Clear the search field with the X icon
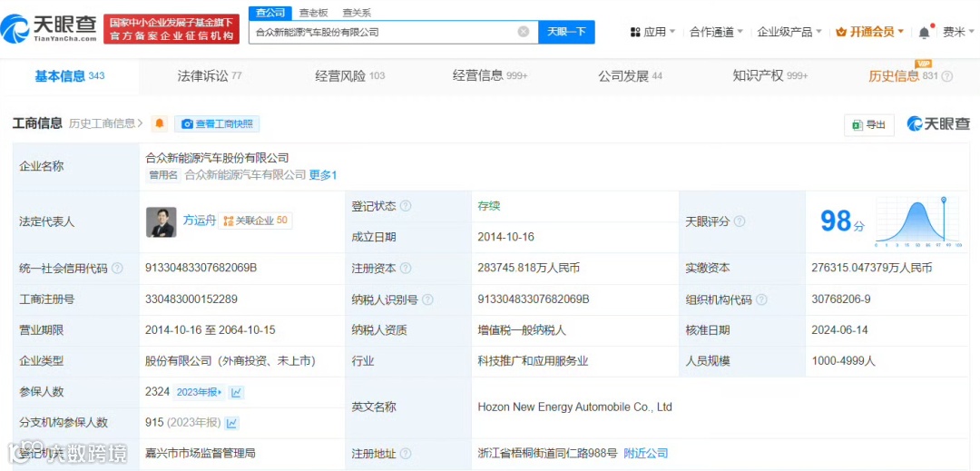980x471 pixels. [524, 32]
